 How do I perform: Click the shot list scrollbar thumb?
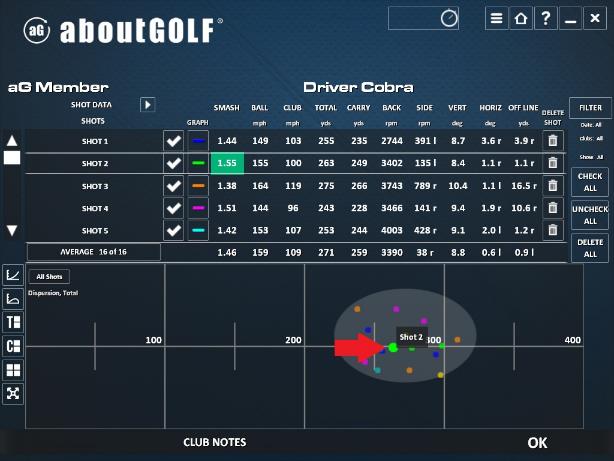[12, 158]
